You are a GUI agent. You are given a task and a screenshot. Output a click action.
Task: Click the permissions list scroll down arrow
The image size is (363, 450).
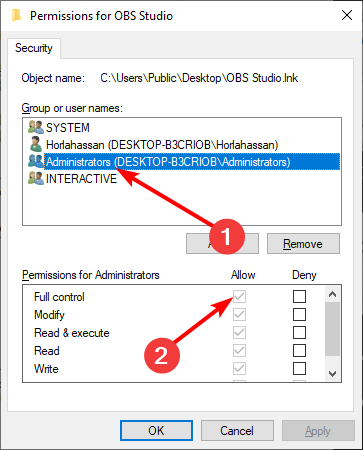click(x=332, y=374)
